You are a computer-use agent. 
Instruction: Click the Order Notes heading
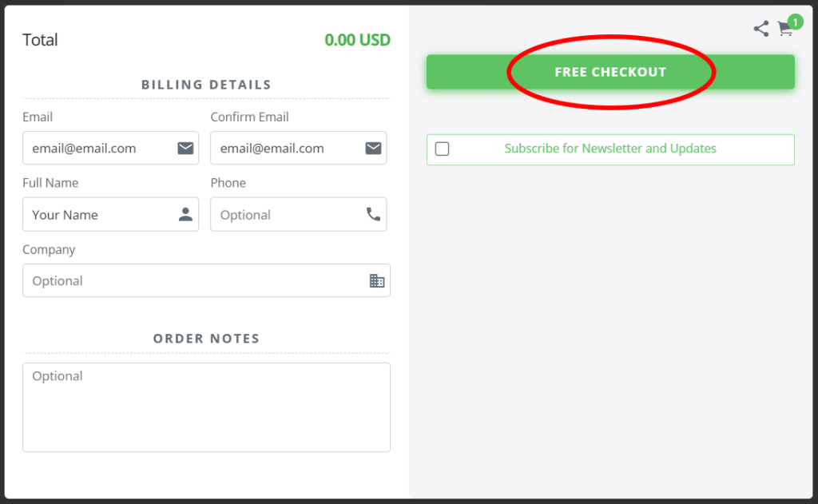(206, 339)
